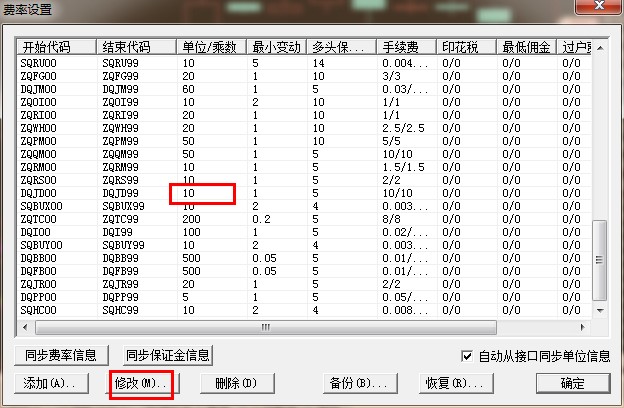Click fee value 8/8

pos(392,219)
